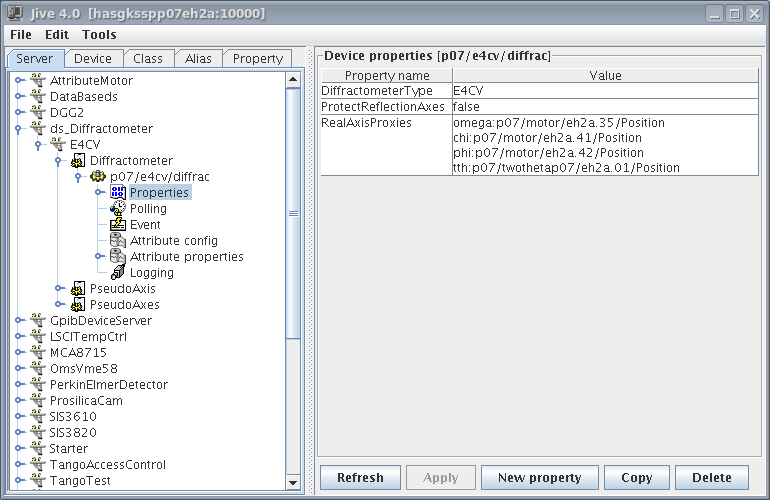Image resolution: width=770 pixels, height=500 pixels.
Task: Click the Properties node icon
Action: pyautogui.click(x=118, y=192)
